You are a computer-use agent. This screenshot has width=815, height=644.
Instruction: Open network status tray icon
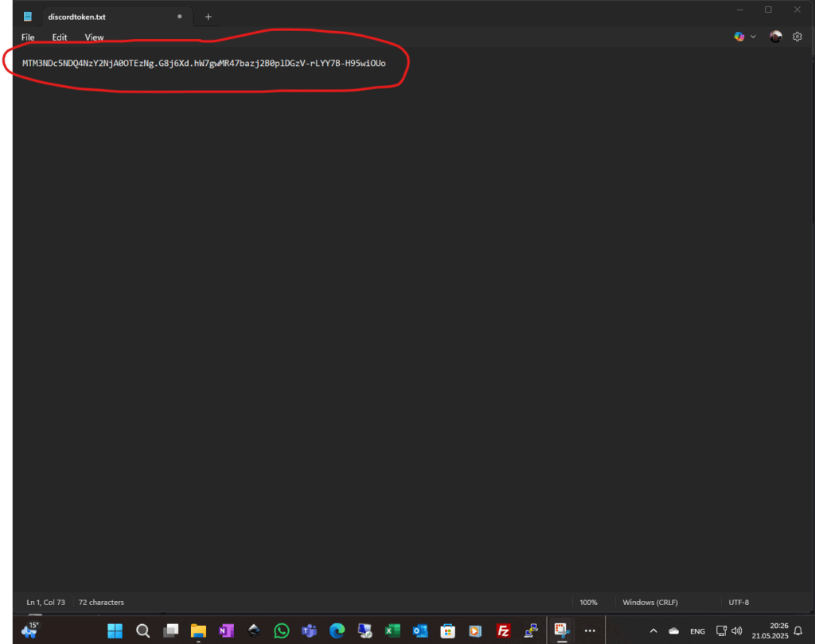pos(721,631)
